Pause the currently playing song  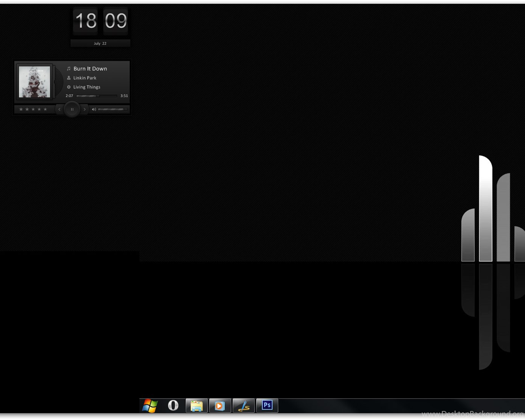pyautogui.click(x=72, y=109)
